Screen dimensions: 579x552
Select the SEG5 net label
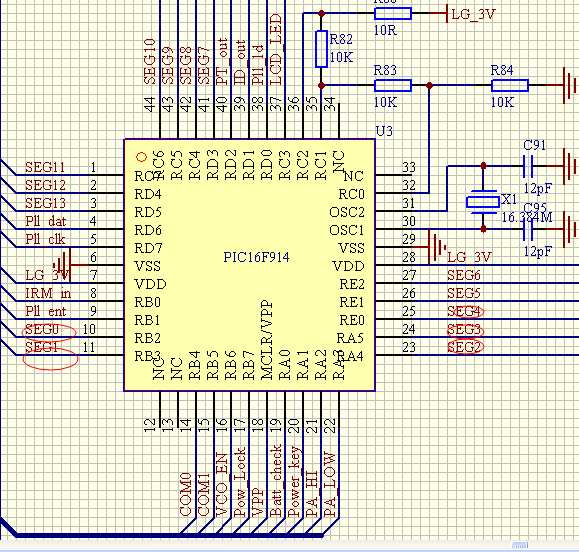(464, 294)
